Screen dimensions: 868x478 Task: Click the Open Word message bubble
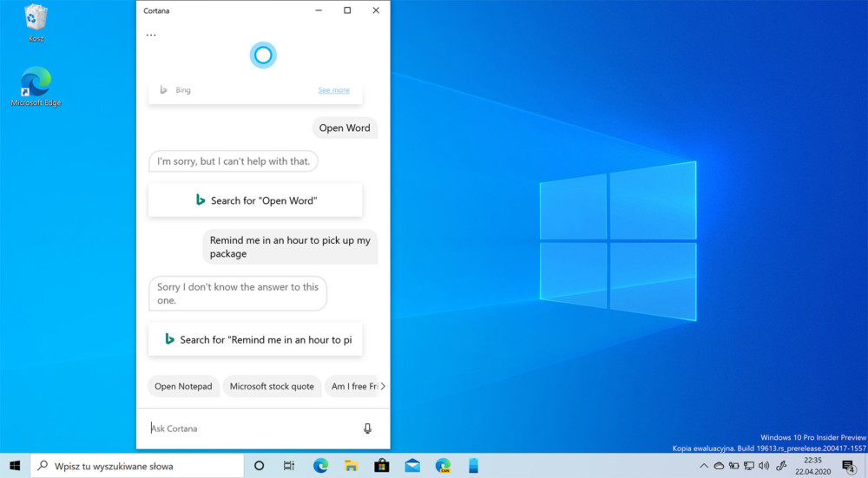345,128
